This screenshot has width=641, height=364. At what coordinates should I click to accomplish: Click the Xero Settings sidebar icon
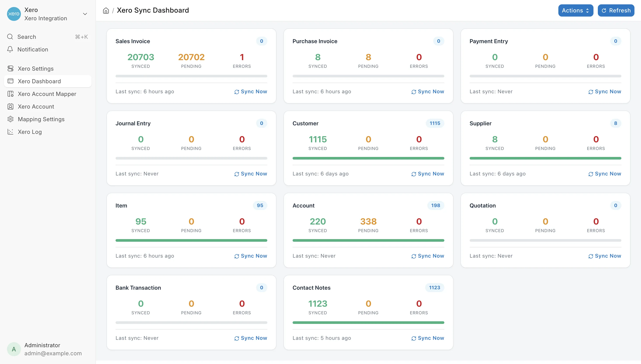pyautogui.click(x=10, y=68)
